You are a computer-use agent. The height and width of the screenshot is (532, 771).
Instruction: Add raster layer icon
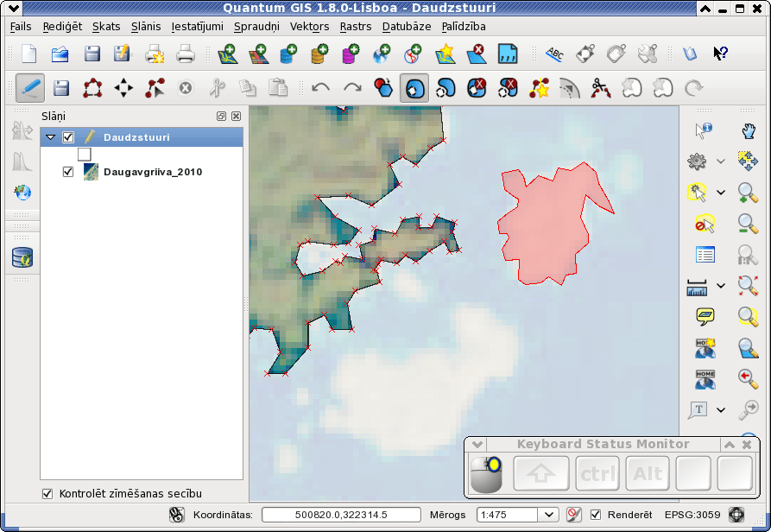click(x=258, y=54)
